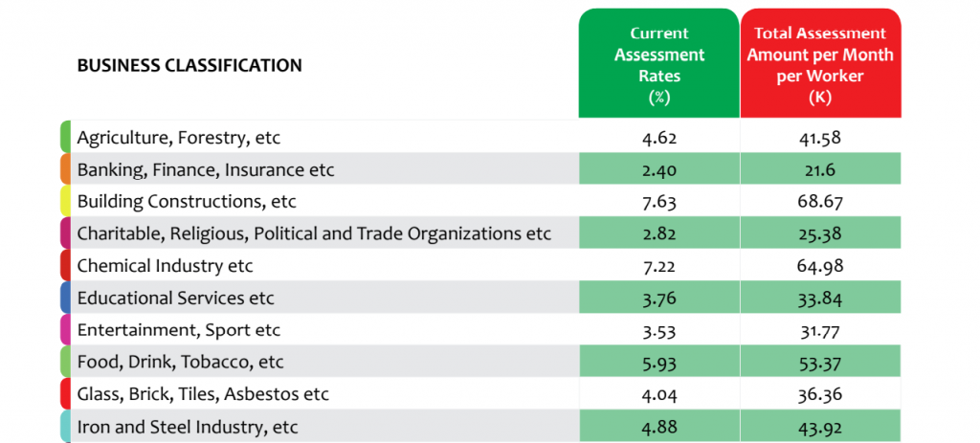
Task: Click green color tab beside Agriculture, Forestry
Action: (x=65, y=137)
